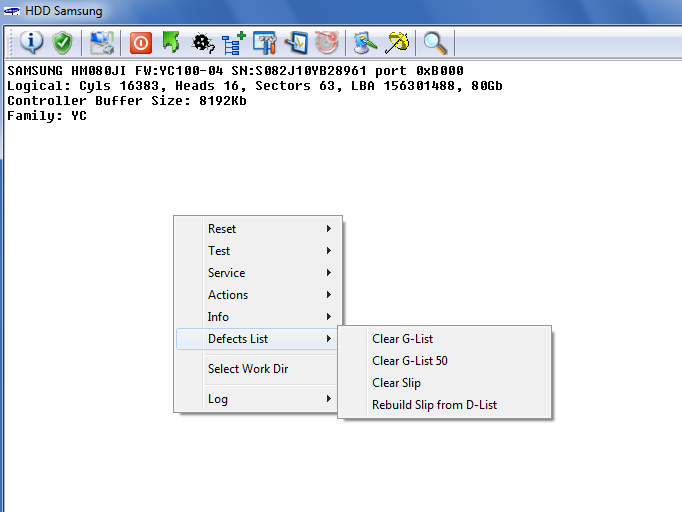Click the green flag toolbar icon
The image size is (682, 512).
pos(171,42)
